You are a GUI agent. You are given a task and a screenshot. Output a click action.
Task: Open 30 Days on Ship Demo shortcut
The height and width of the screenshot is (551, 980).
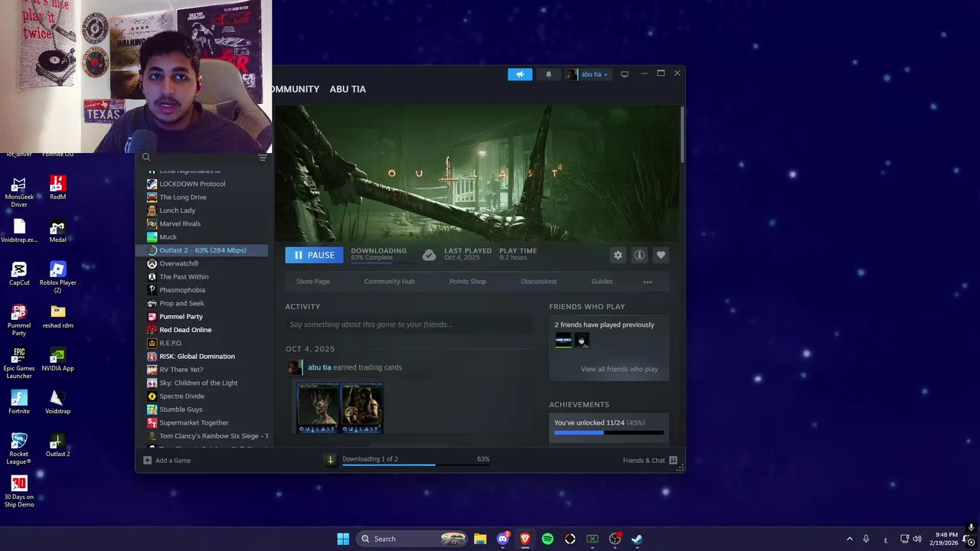[19, 491]
